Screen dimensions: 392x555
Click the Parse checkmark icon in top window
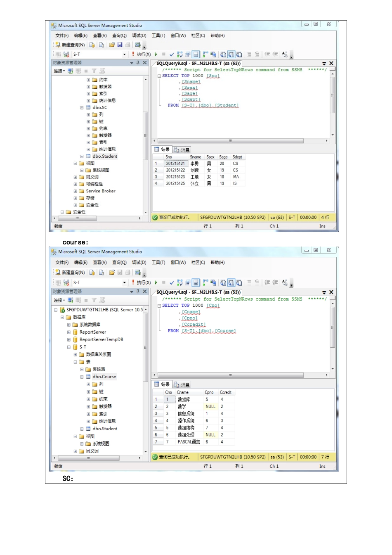pos(172,55)
